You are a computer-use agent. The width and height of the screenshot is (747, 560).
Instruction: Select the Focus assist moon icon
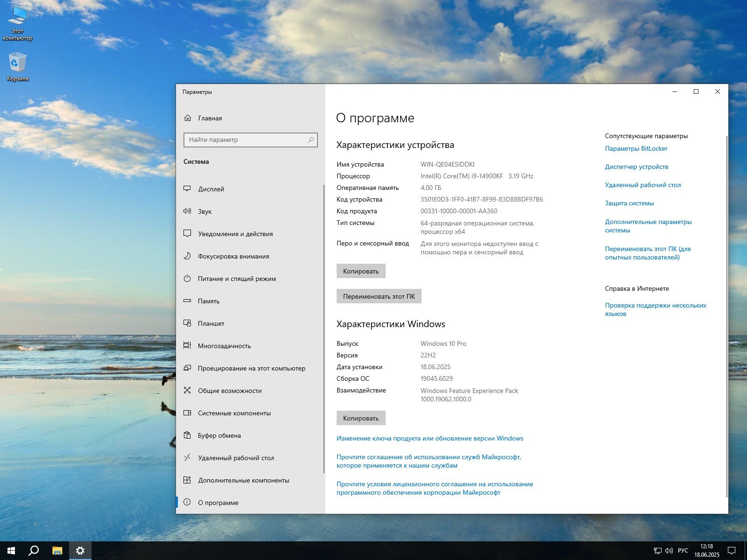tap(187, 256)
